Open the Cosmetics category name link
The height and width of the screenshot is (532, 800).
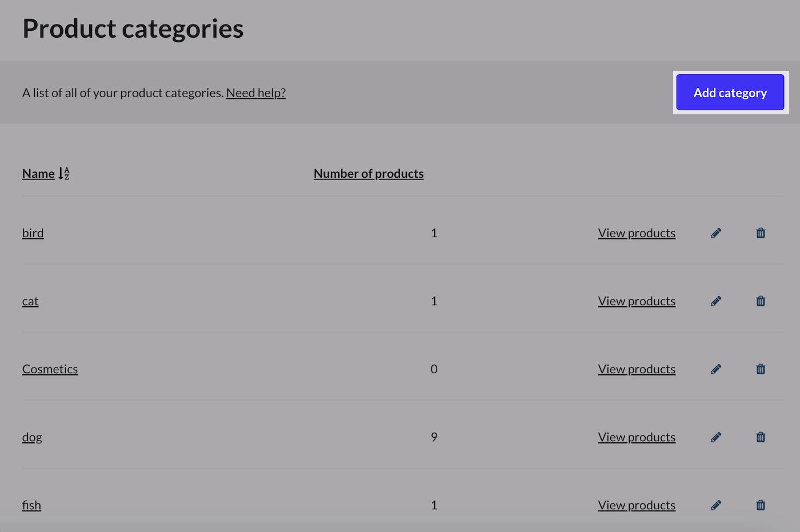[50, 369]
